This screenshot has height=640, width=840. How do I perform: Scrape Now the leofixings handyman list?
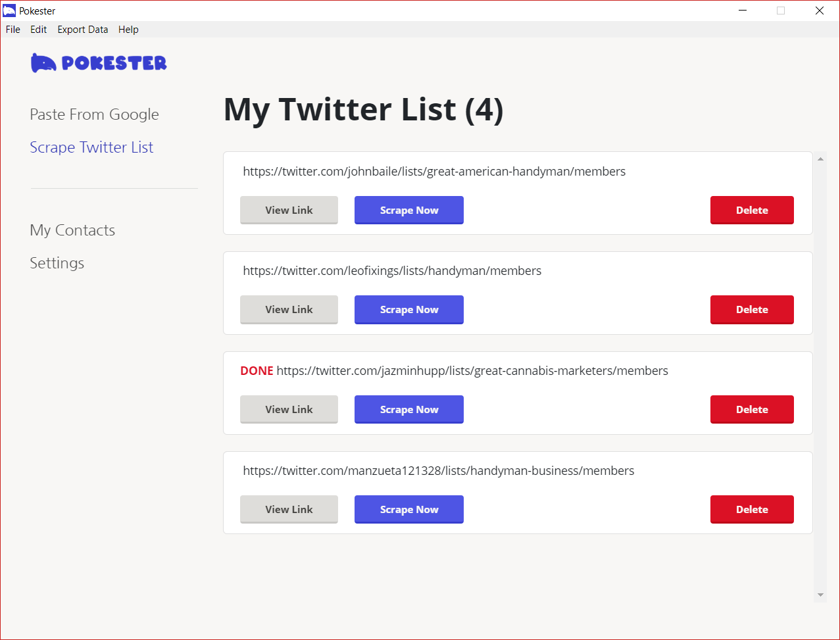tap(409, 310)
